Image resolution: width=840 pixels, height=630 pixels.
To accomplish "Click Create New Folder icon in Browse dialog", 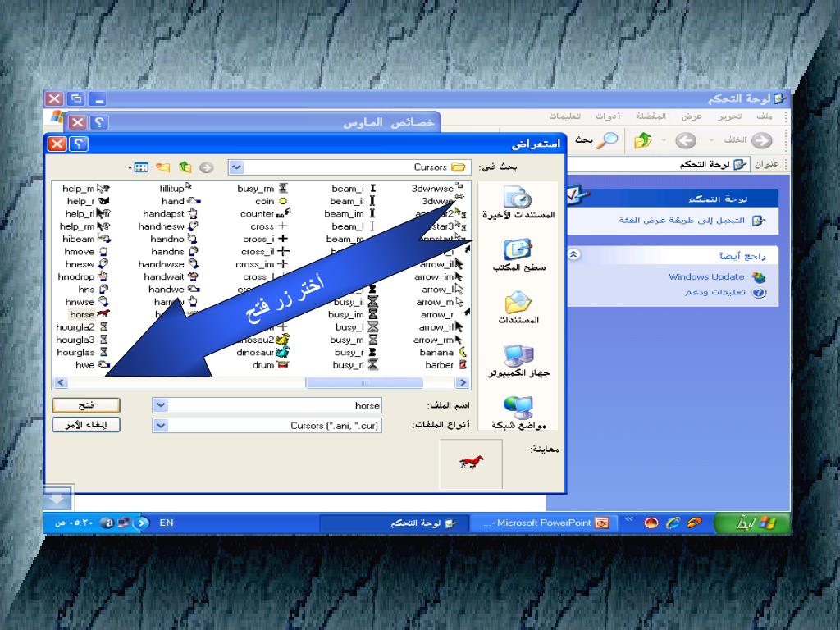I will coord(163,167).
